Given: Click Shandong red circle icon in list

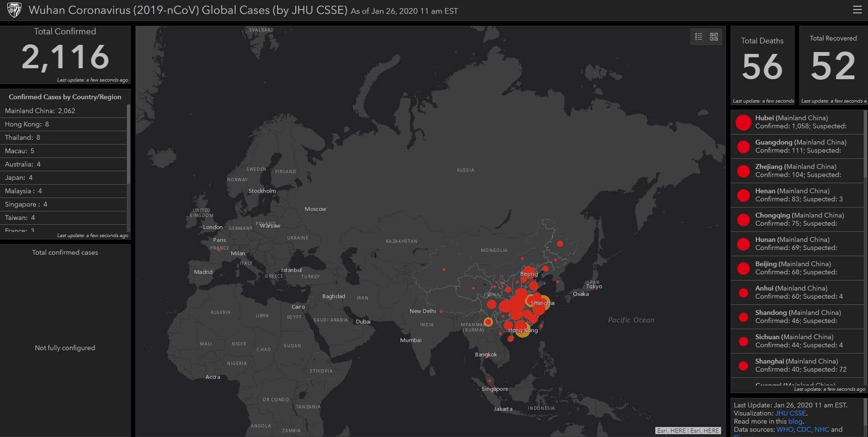Looking at the screenshot, I should [x=744, y=317].
